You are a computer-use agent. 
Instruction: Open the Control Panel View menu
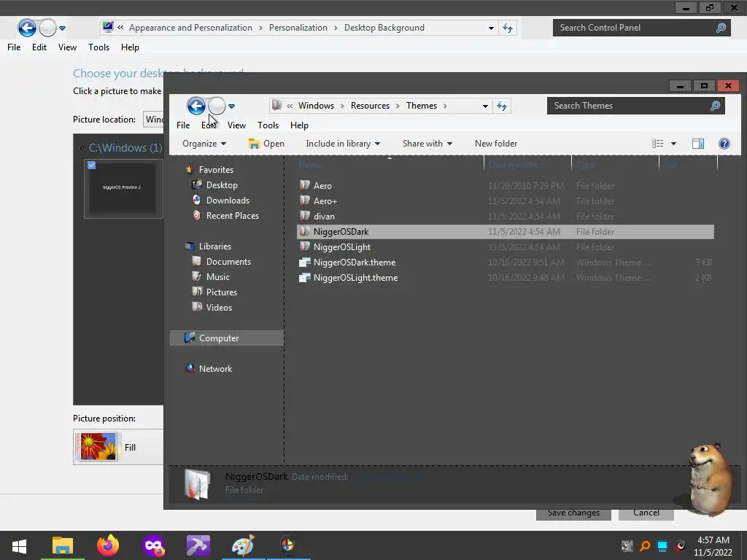pos(67,47)
